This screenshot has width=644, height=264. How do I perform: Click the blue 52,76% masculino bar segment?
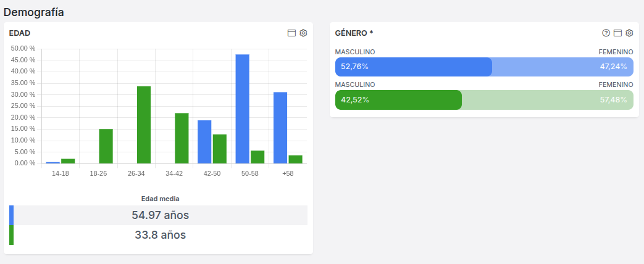click(x=413, y=67)
